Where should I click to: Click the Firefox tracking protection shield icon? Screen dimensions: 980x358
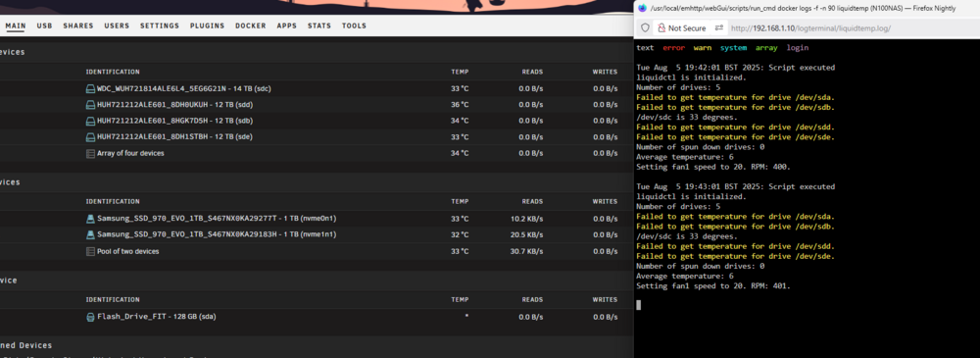tap(646, 28)
